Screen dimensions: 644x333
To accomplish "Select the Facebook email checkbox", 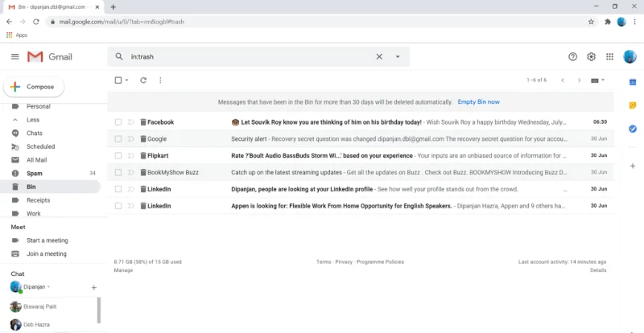I will coord(118,122).
